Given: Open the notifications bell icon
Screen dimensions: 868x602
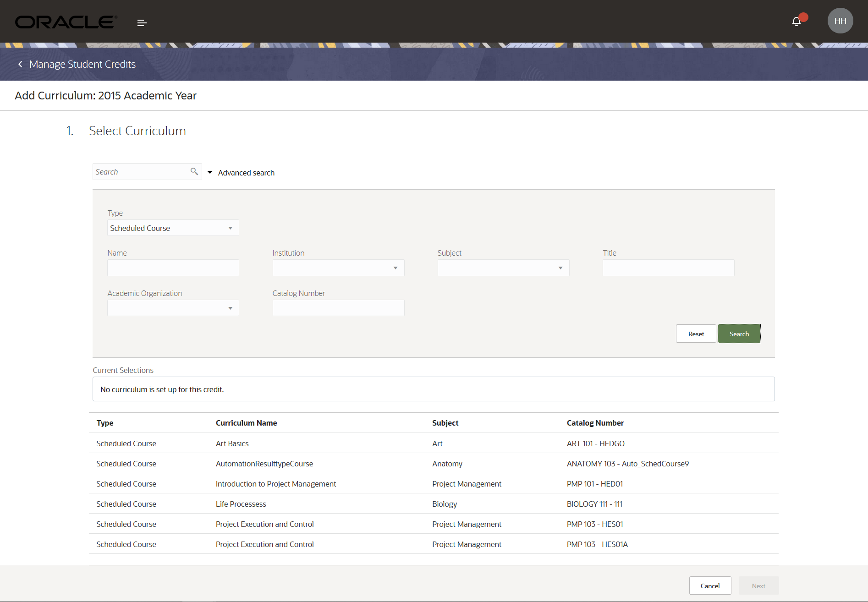Looking at the screenshot, I should (x=797, y=22).
